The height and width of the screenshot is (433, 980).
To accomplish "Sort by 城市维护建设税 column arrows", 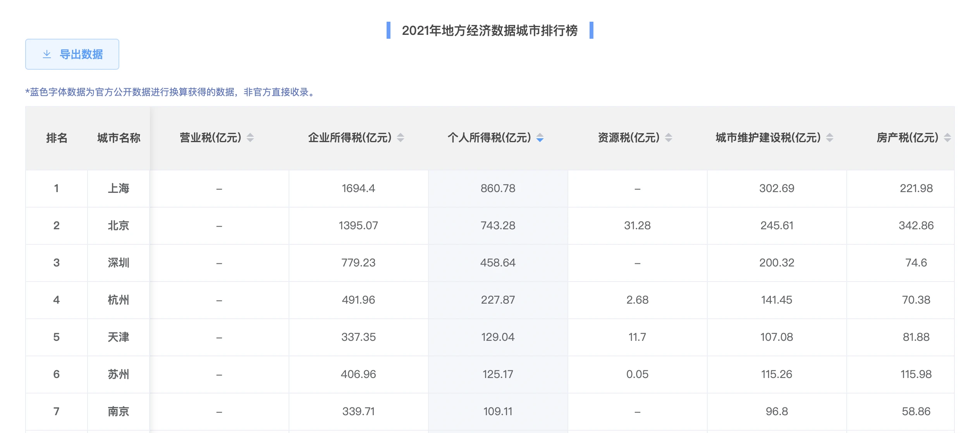I will pos(830,137).
